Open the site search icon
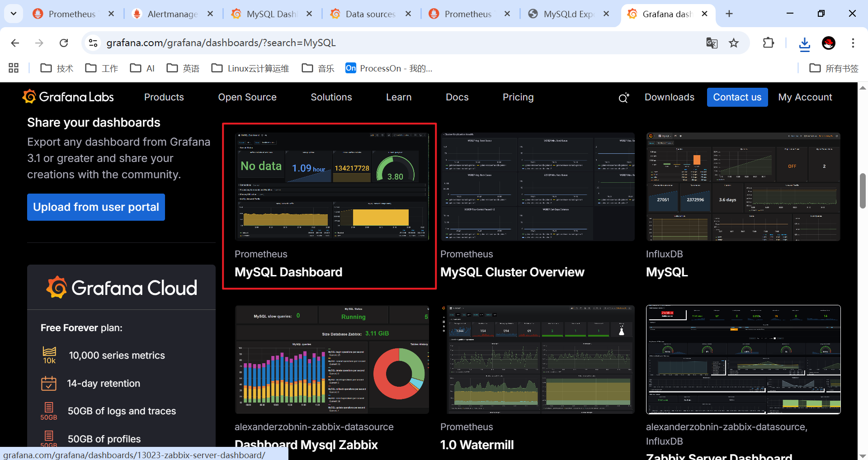868x460 pixels. (x=624, y=97)
